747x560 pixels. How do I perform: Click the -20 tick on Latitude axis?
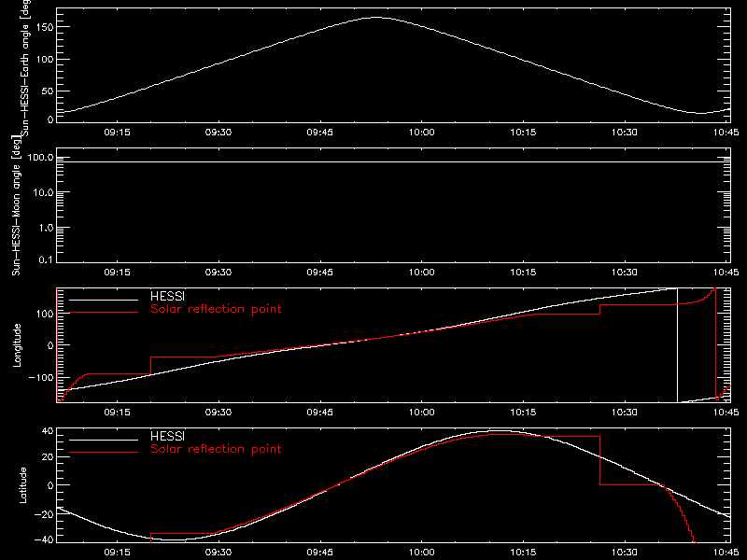[43, 514]
